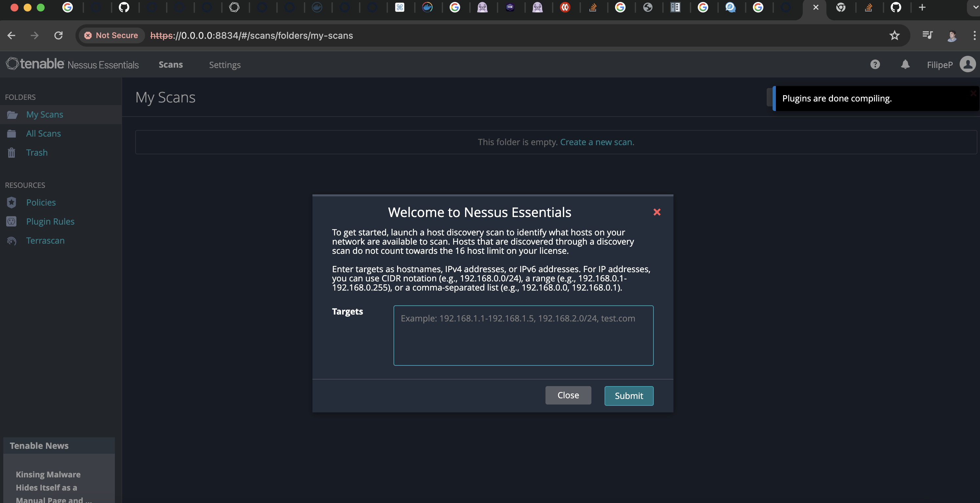Click the help question mark icon

point(875,64)
